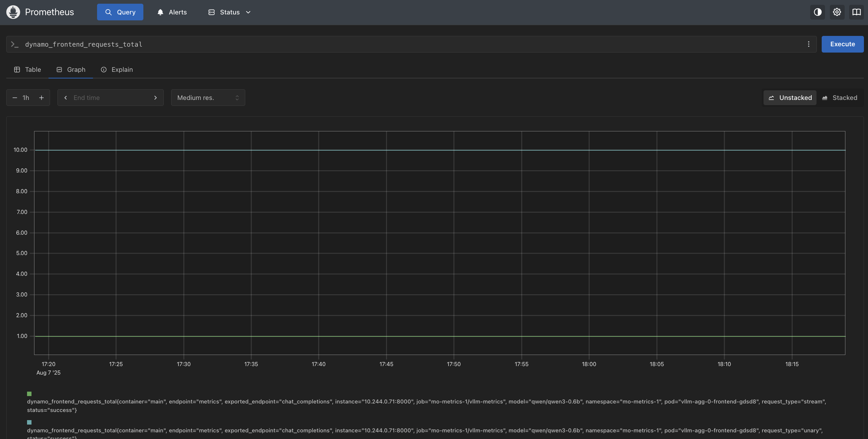The width and height of the screenshot is (868, 439).
Task: Select the green series color swatch in legend
Action: [x=29, y=394]
